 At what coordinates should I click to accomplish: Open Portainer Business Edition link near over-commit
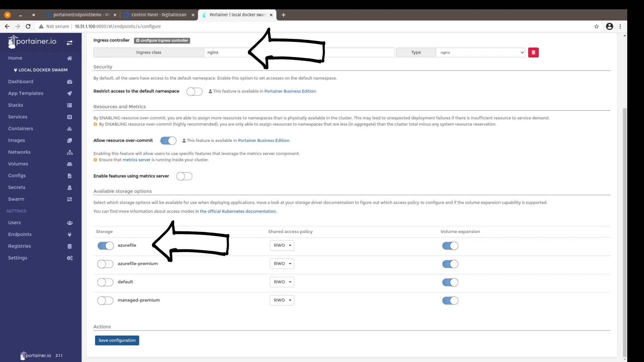point(264,140)
